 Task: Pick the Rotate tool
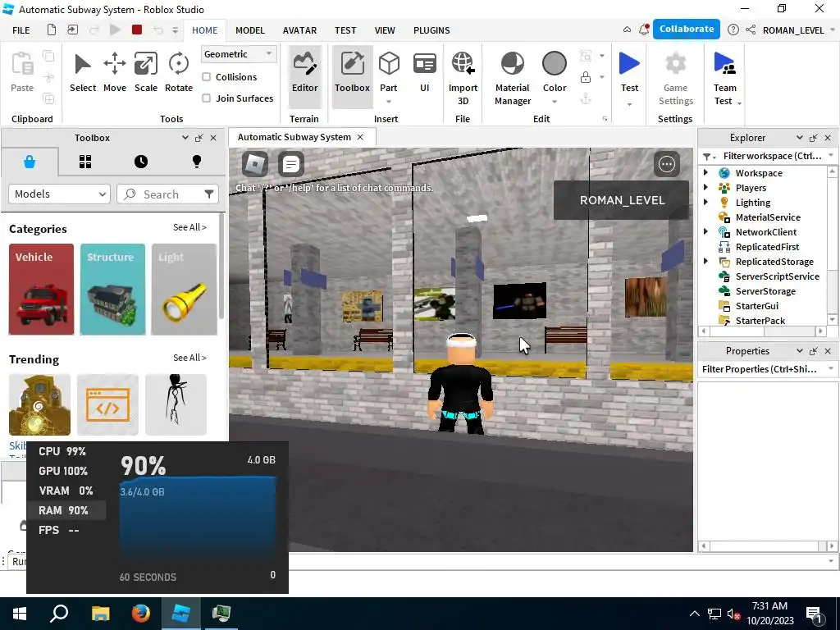pyautogui.click(x=178, y=73)
